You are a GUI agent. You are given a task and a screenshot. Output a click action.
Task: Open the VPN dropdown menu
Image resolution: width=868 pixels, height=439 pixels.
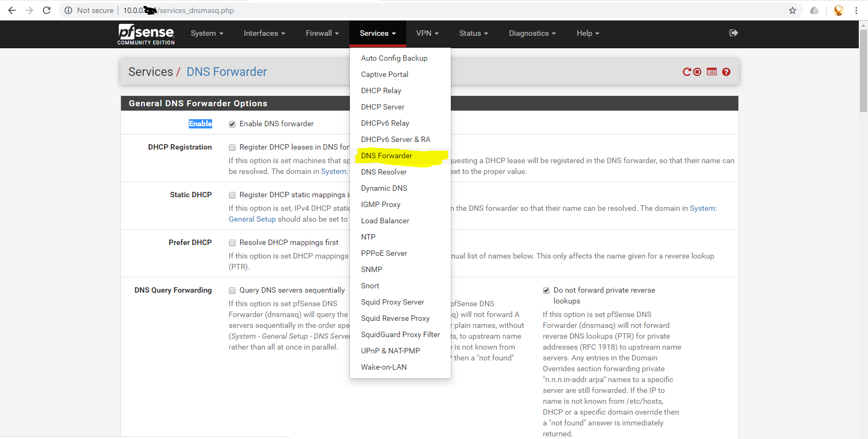coord(427,34)
